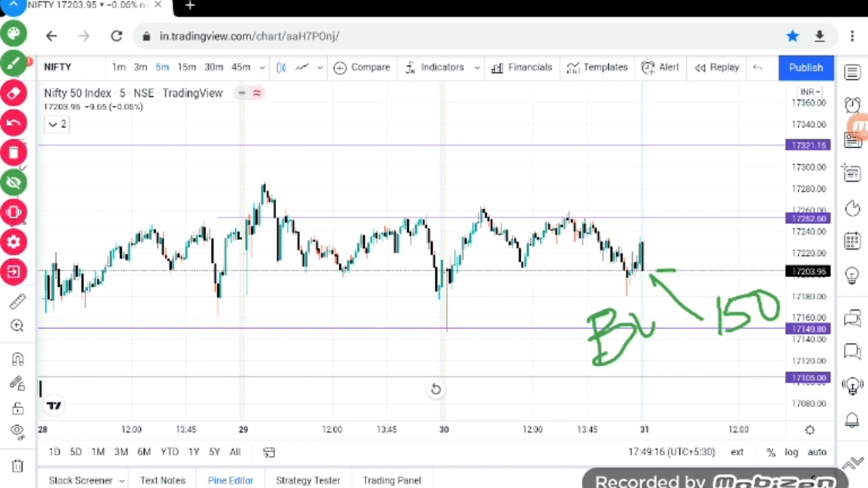The height and width of the screenshot is (488, 868).
Task: Select the 45m timeframe
Action: tap(241, 67)
